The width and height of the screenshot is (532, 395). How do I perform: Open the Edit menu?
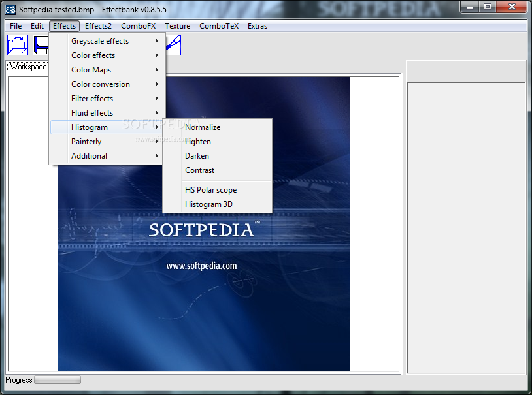pos(37,26)
